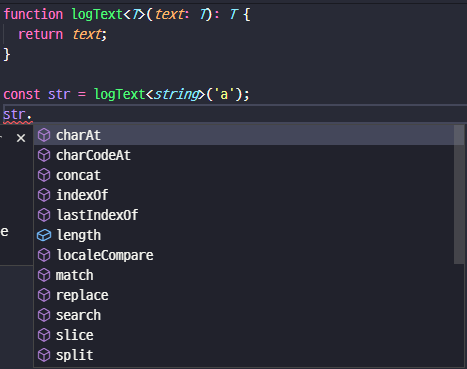Click the method icon beside indexOf

click(x=44, y=195)
